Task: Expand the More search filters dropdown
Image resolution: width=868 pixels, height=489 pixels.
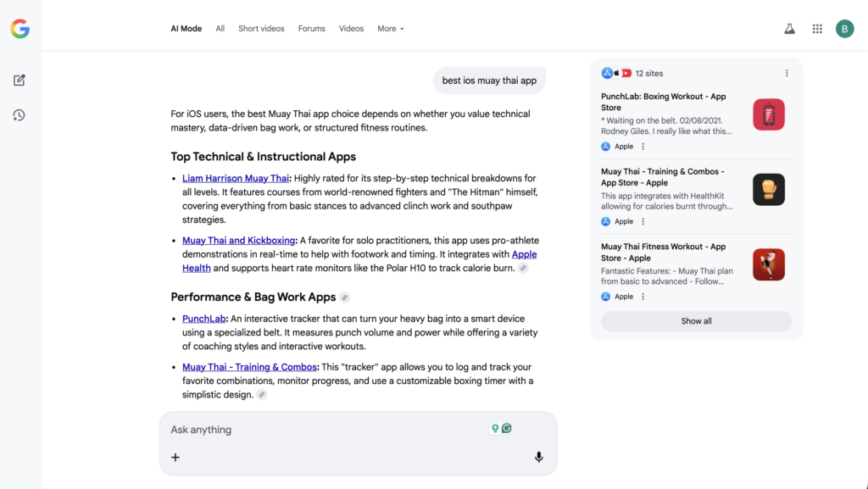Action: (390, 28)
